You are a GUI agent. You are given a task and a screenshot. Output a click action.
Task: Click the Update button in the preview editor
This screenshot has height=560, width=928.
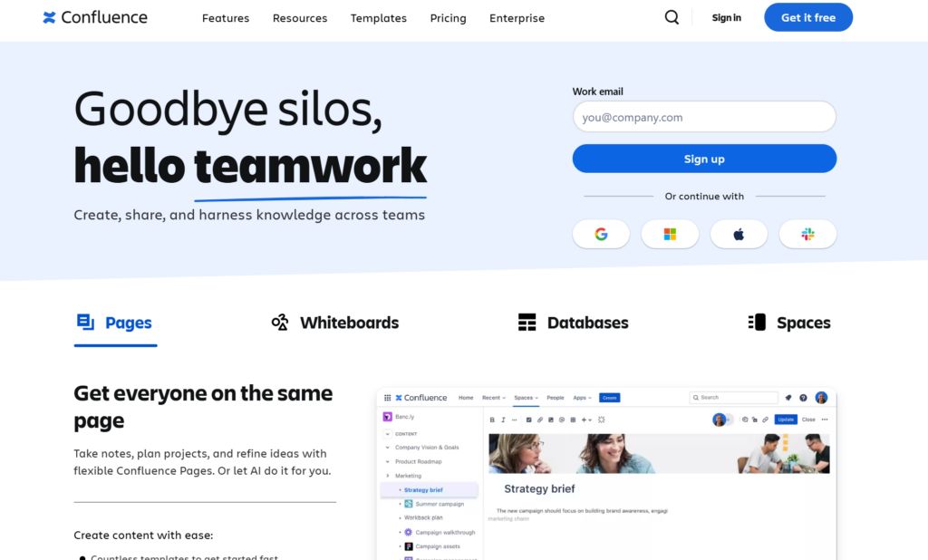pyautogui.click(x=786, y=420)
